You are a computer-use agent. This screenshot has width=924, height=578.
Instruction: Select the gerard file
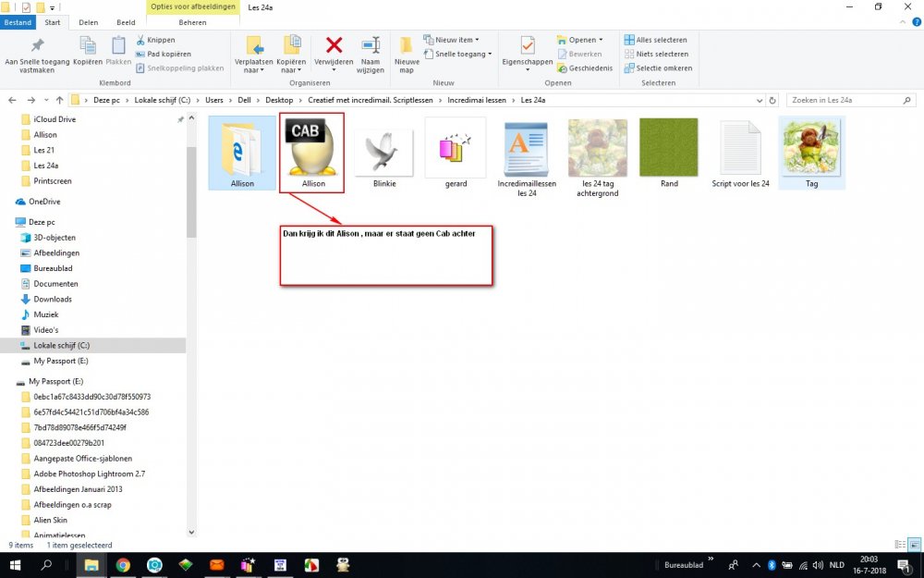(x=456, y=153)
